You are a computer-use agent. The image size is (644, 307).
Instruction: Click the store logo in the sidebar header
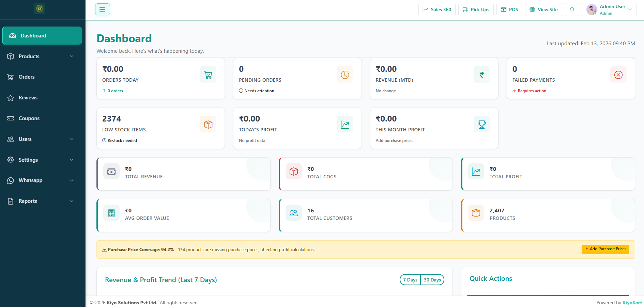pos(40,9)
